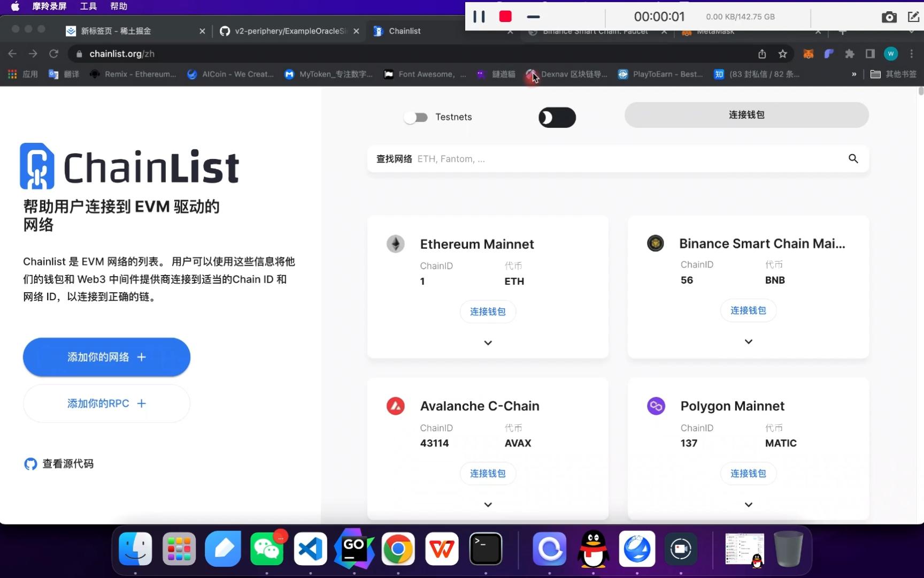924x578 pixels.
Task: Open the 其他书签 bookmarks folder
Action: tap(894, 74)
